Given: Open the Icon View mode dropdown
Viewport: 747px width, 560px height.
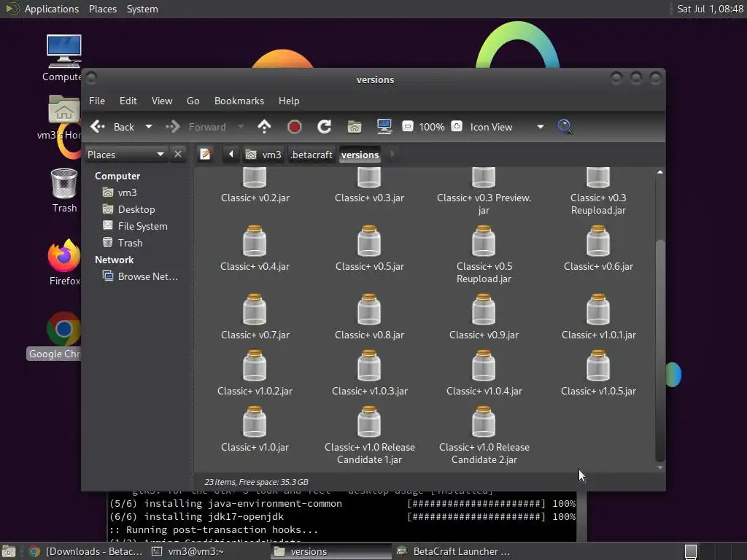Looking at the screenshot, I should [507, 127].
